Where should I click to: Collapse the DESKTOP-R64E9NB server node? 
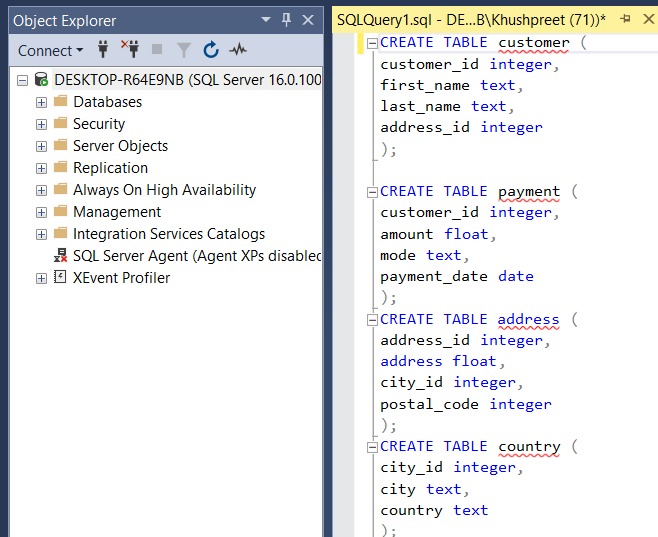(22, 80)
